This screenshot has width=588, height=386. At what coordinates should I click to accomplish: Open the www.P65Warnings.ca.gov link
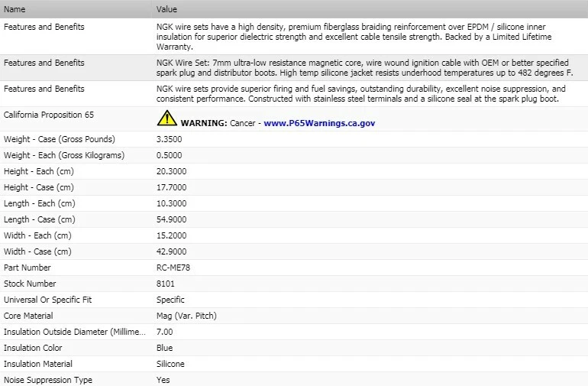319,123
